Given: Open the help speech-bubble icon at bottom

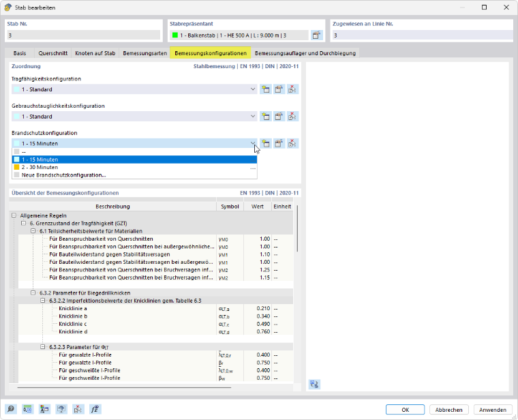Looking at the screenshot, I should 11,409.
